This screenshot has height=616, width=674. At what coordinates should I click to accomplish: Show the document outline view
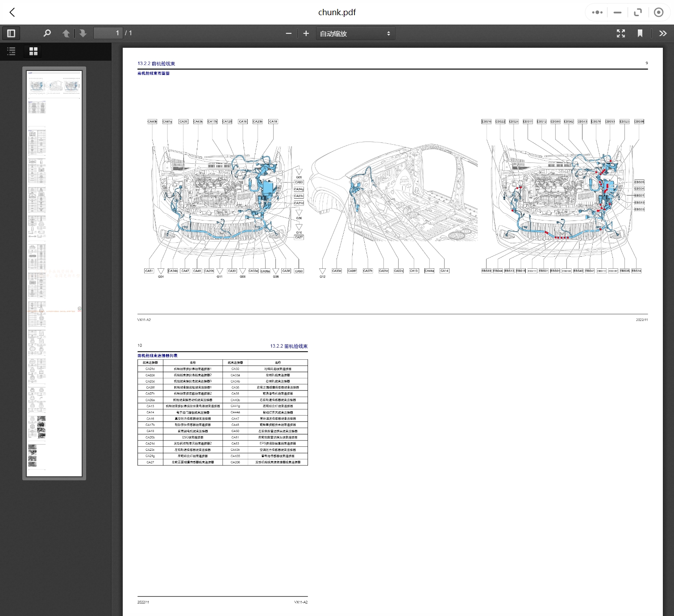tap(12, 51)
